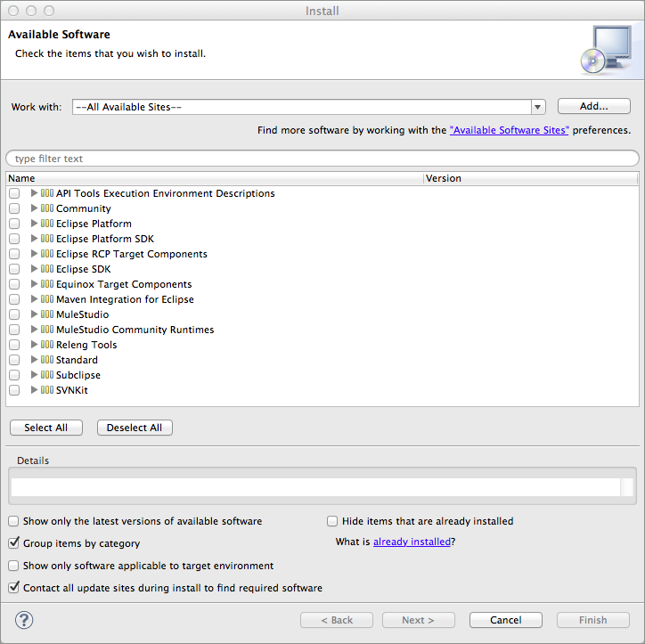Expand the Maven Integration for Eclipse category
The height and width of the screenshot is (644, 645).
(34, 299)
